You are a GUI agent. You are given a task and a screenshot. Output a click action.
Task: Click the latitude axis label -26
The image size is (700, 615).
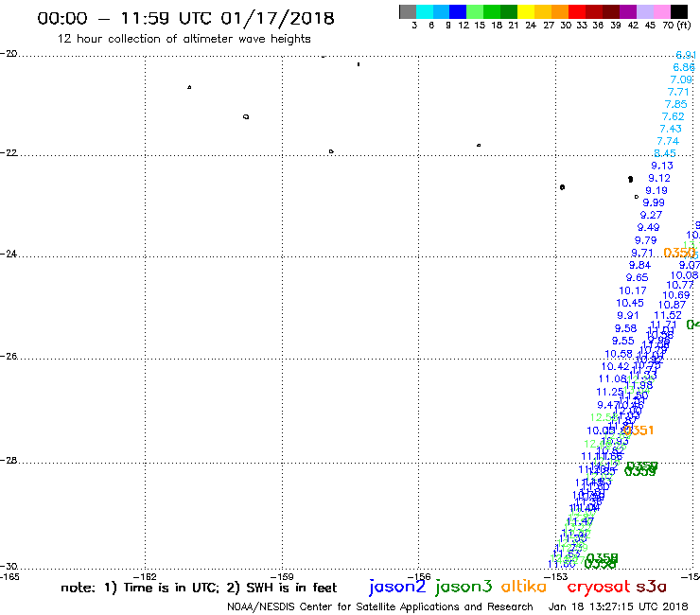[9, 357]
